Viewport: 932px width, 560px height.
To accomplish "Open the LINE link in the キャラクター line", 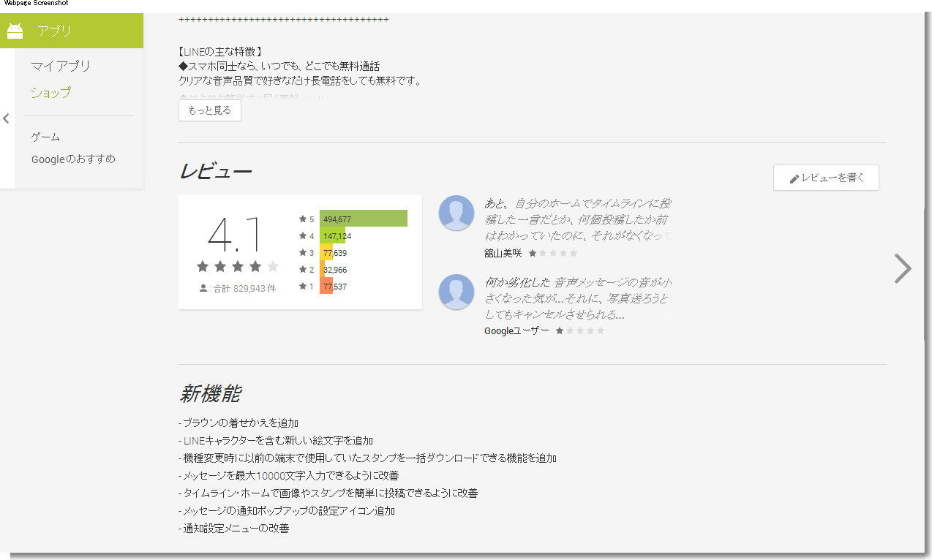I will point(194,441).
